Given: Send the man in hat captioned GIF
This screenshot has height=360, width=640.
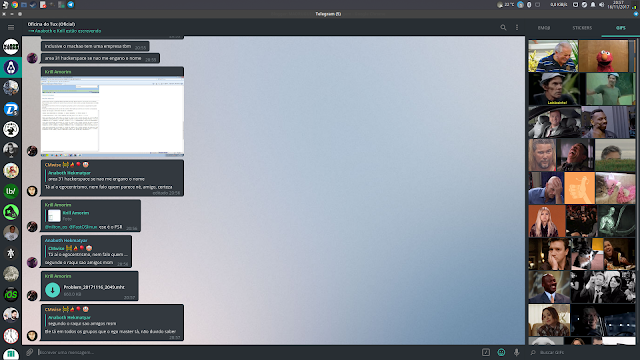Looking at the screenshot, I should click(x=553, y=89).
